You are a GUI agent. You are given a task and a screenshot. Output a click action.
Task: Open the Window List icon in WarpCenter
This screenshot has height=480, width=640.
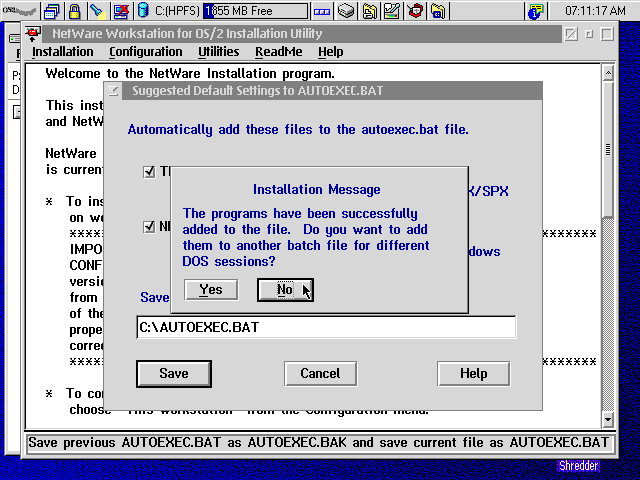51,11
